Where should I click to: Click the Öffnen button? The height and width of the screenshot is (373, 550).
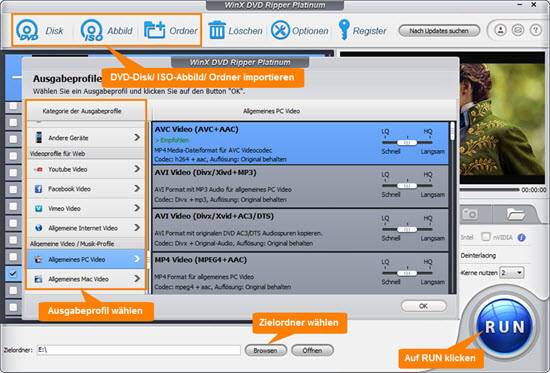pyautogui.click(x=312, y=350)
